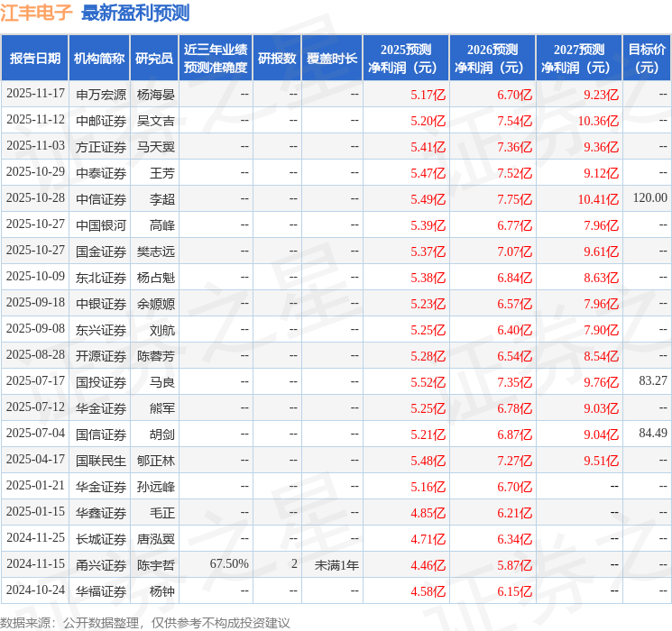Image resolution: width=672 pixels, height=631 pixels.
Task: Click the 目标价 column header
Action: [646, 59]
